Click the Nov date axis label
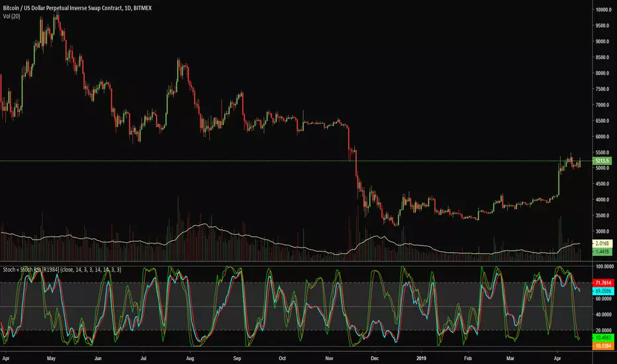The width and height of the screenshot is (617, 364). click(x=330, y=359)
